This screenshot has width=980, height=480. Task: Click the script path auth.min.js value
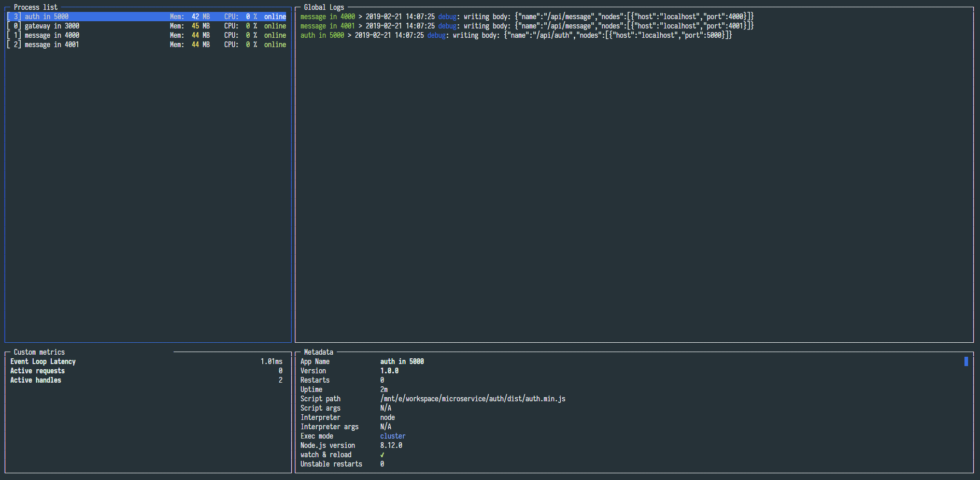click(x=473, y=399)
